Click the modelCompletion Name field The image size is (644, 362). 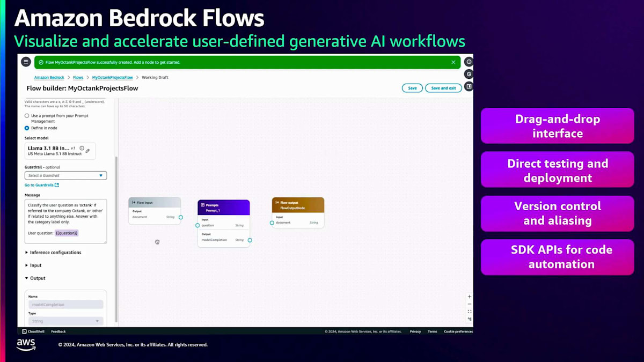pos(65,305)
